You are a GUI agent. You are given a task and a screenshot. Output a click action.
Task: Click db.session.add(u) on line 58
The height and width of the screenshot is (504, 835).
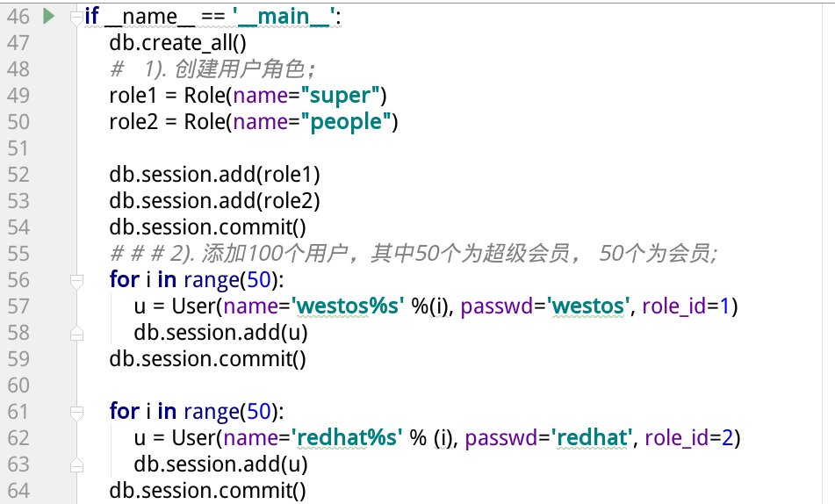[x=221, y=333]
